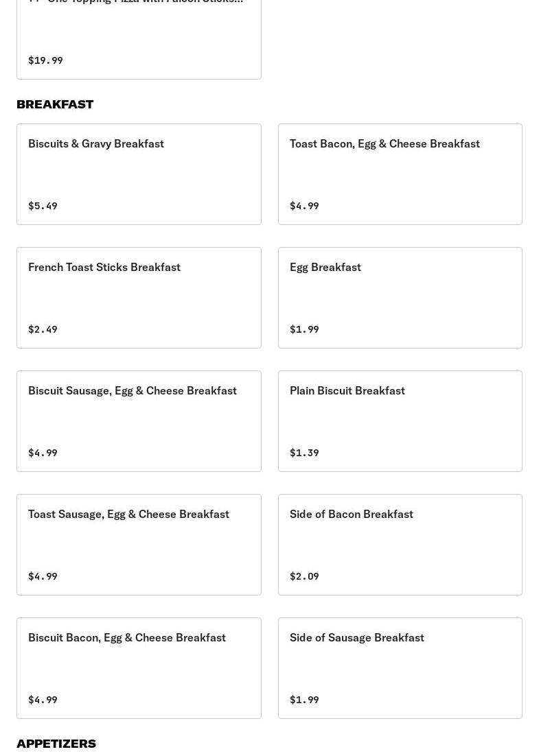Click the $2.49 price label
The image size is (539, 756).
pyautogui.click(x=43, y=329)
